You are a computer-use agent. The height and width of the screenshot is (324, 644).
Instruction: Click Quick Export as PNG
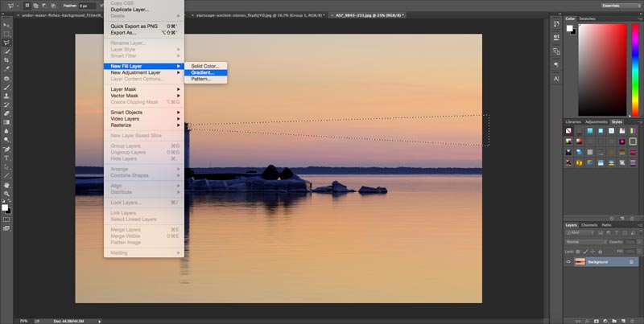pyautogui.click(x=144, y=27)
